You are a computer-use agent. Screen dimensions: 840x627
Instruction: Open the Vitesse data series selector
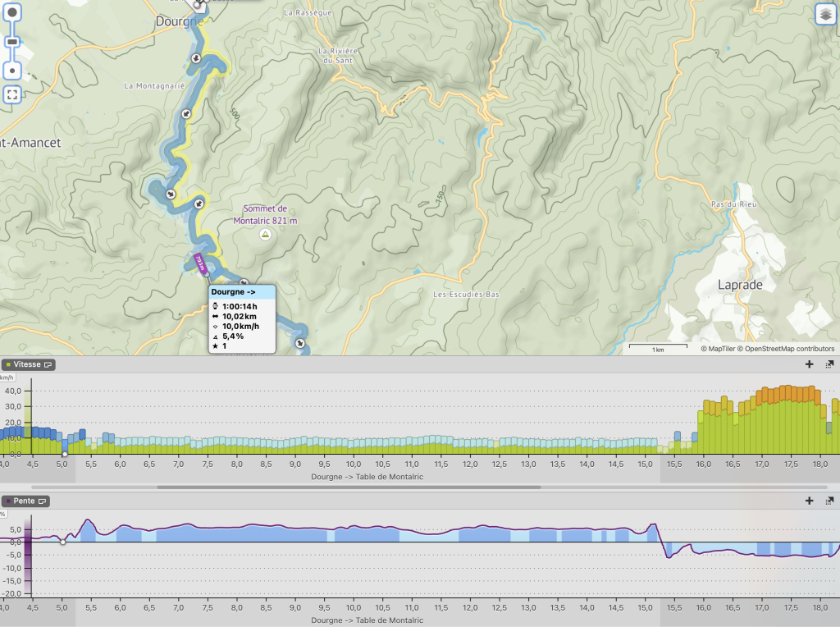48,364
